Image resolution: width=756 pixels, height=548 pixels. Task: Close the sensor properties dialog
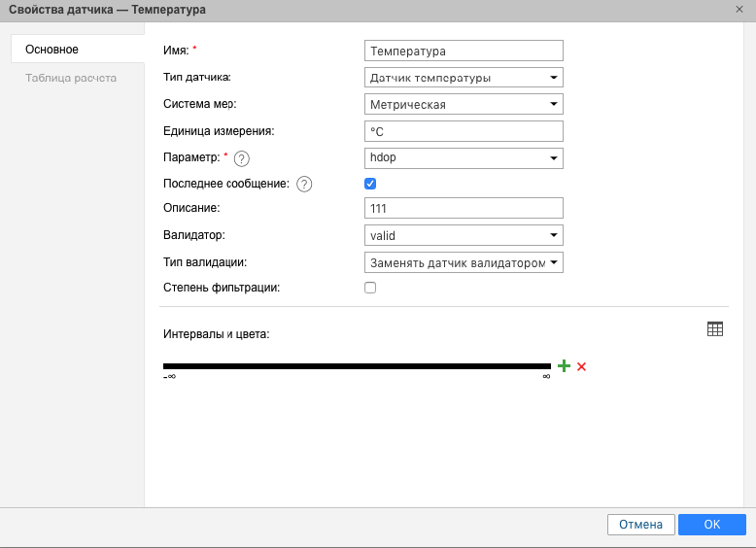(739, 9)
